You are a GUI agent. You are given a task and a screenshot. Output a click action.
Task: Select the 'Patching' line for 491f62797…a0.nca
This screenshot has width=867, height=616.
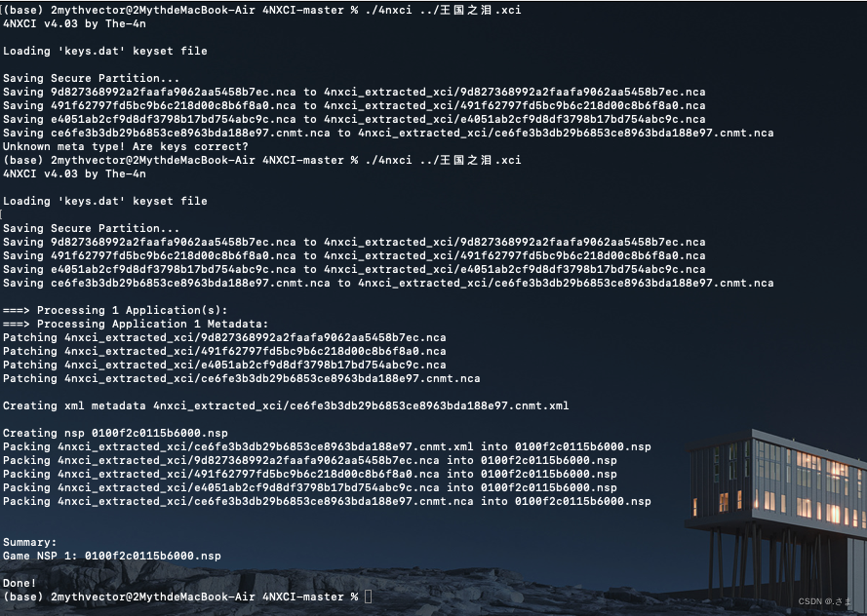point(224,351)
